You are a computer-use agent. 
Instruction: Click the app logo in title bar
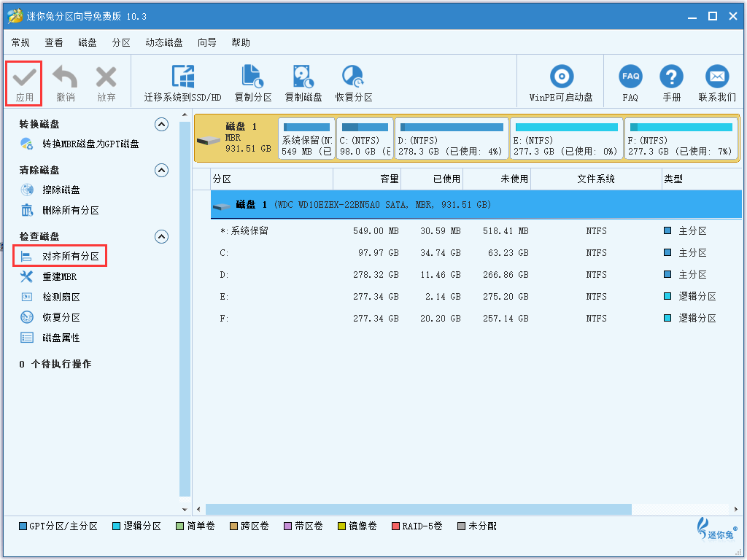click(x=15, y=16)
